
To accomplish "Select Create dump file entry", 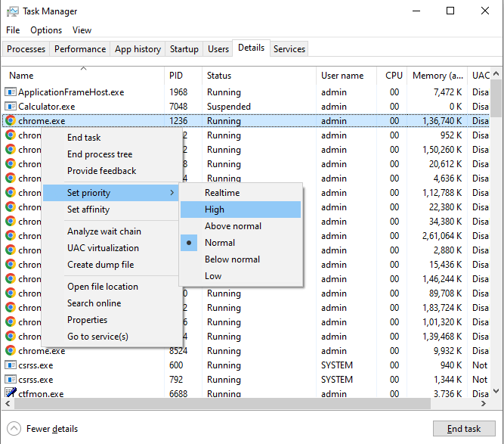I will pos(110,265).
